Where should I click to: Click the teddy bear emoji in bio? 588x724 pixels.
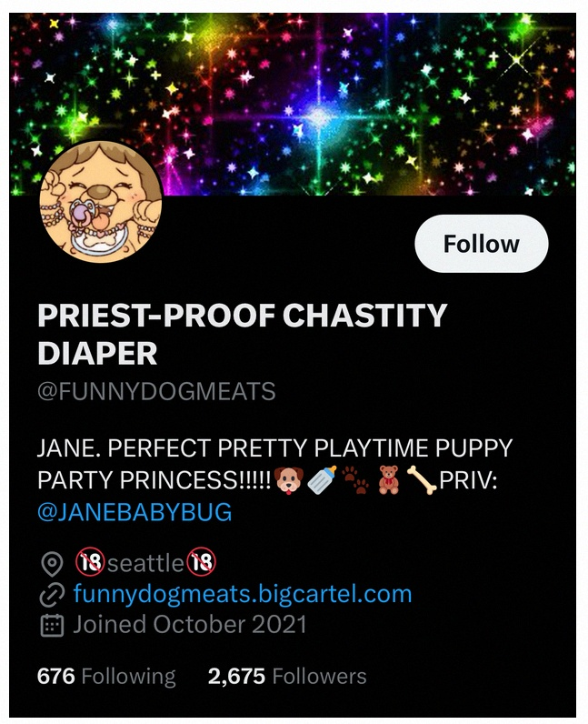click(389, 480)
